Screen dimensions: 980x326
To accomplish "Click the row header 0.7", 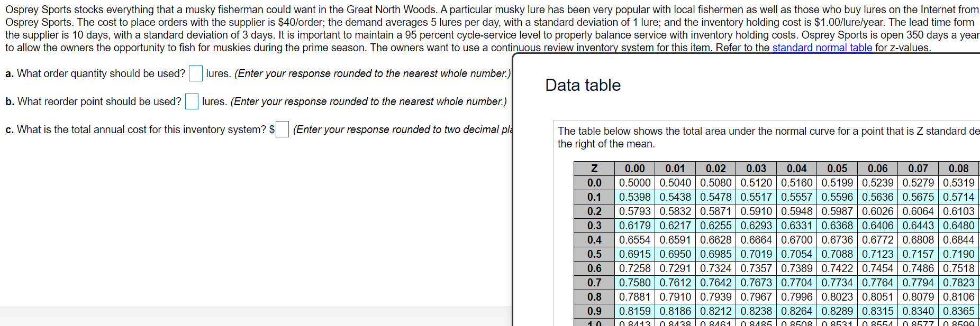I will coord(594,283).
